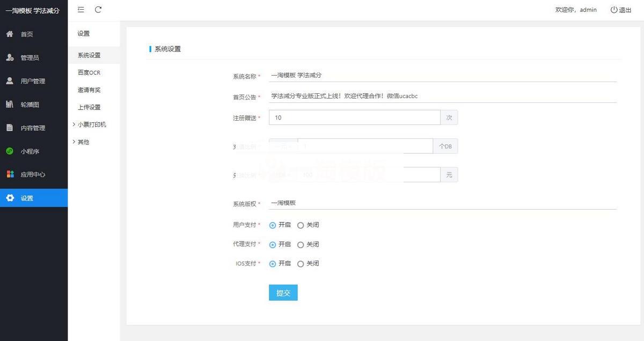Turn off IOS支付 by selecting 关闭
The width and height of the screenshot is (644, 341).
pos(301,263)
